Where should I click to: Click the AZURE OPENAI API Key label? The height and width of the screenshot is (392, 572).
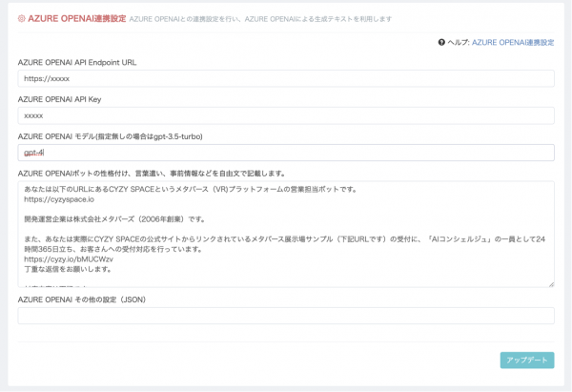click(x=59, y=99)
